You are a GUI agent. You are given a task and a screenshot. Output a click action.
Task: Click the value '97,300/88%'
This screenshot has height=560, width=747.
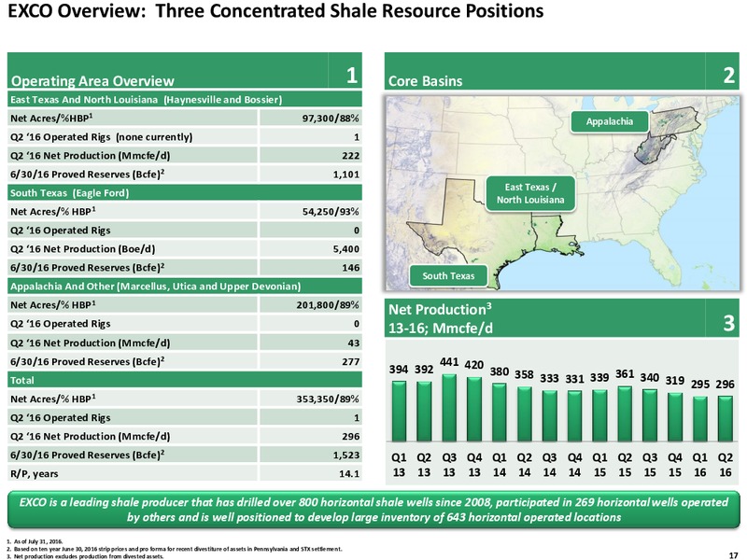coord(331,119)
